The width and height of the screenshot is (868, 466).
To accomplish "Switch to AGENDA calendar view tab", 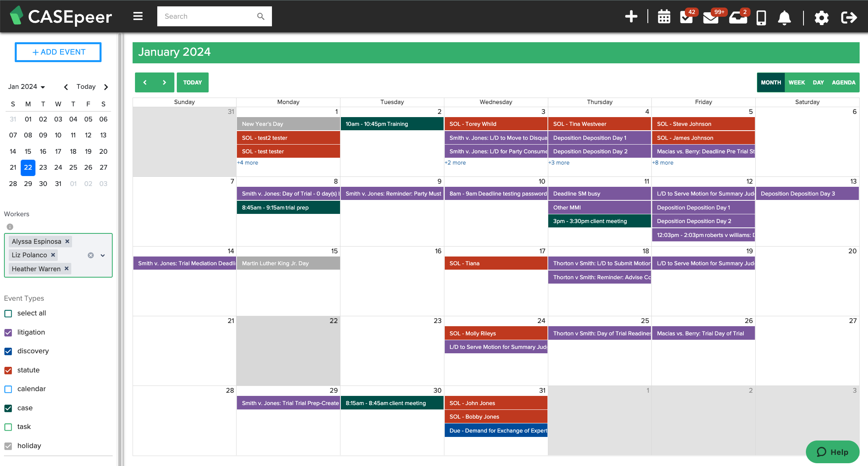I will [x=843, y=82].
